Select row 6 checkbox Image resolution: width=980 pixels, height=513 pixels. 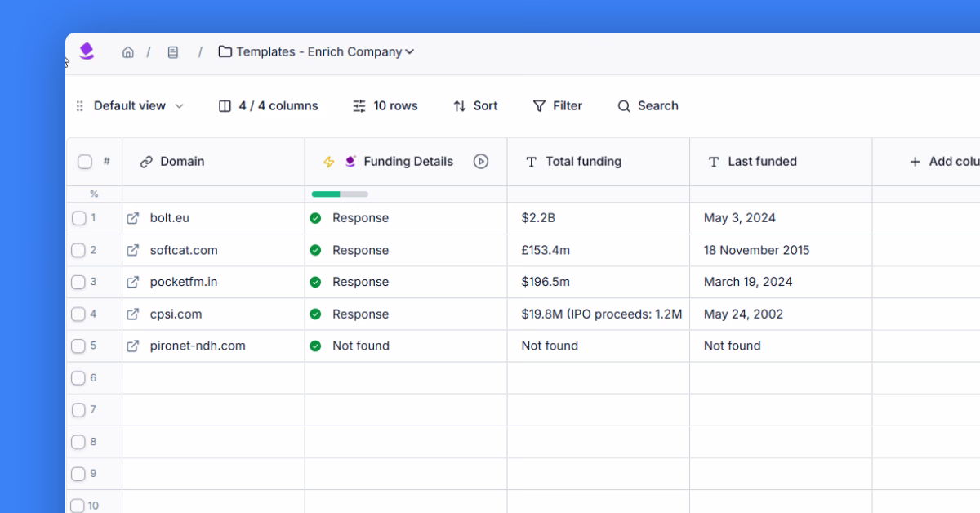pos(78,378)
